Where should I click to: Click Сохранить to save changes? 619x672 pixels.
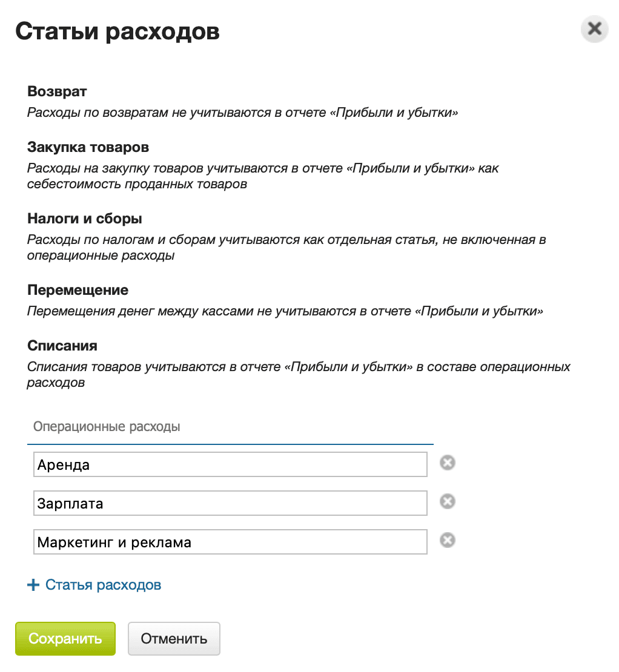coord(65,638)
